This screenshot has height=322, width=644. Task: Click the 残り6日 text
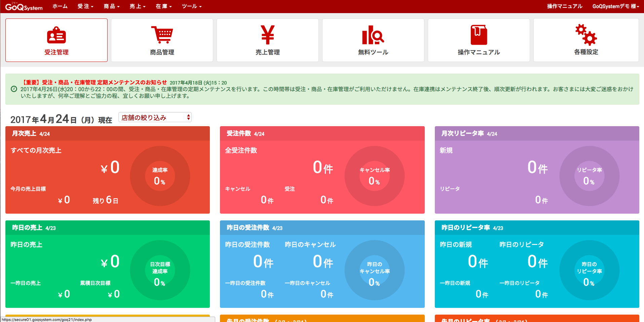tap(105, 200)
